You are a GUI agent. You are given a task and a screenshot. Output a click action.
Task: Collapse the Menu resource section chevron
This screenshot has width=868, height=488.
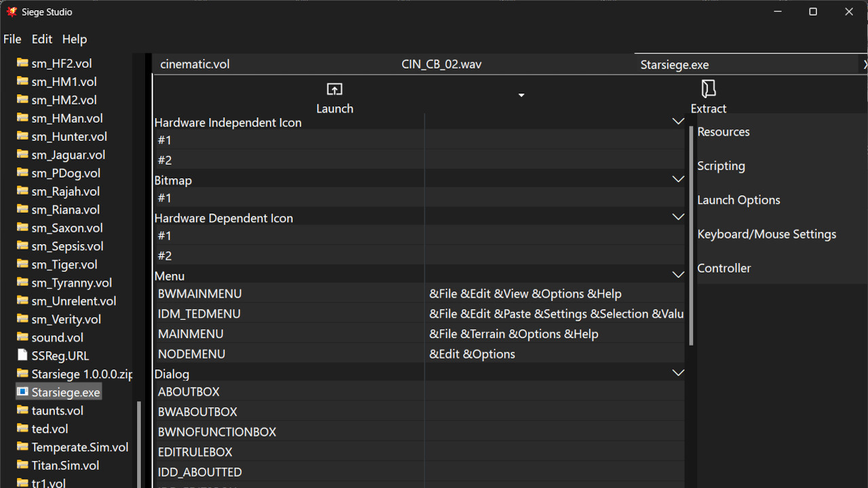678,274
